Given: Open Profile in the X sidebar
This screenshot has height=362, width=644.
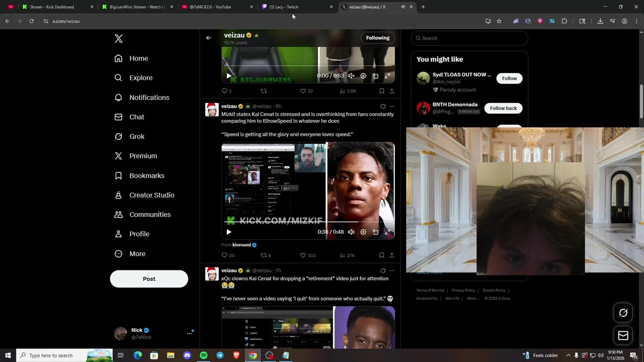Looking at the screenshot, I should coord(132,234).
